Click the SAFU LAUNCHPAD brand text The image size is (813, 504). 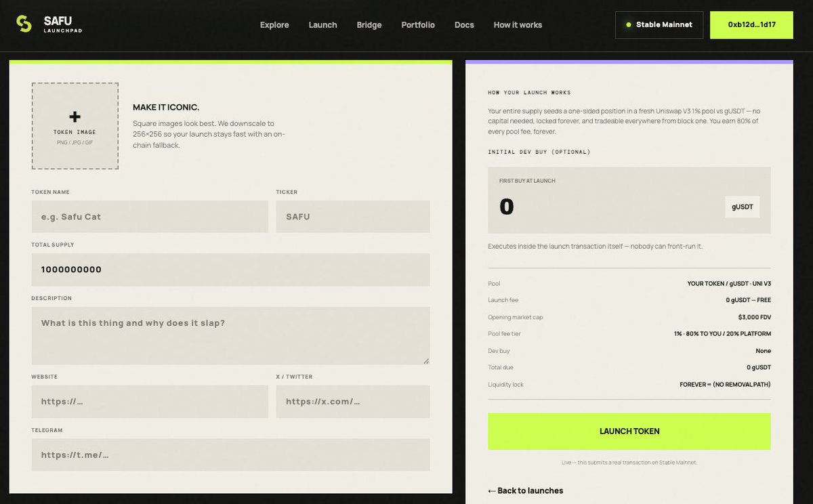[62, 25]
